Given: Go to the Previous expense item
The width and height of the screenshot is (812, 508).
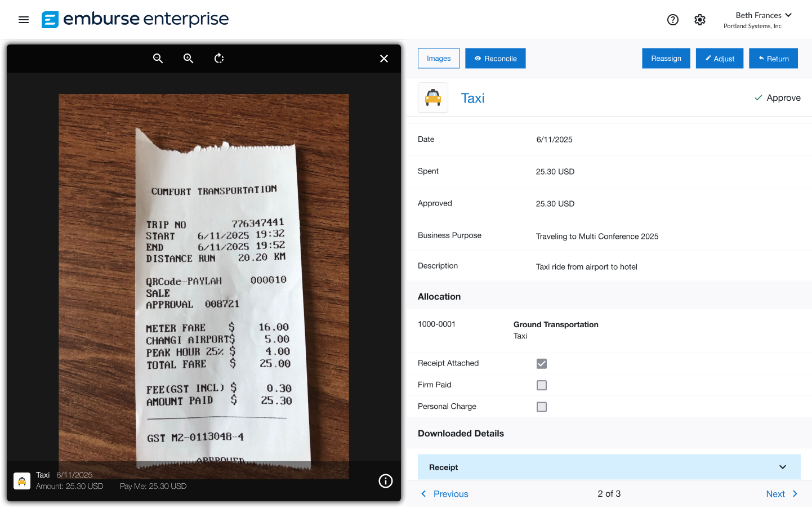Looking at the screenshot, I should click(x=445, y=494).
